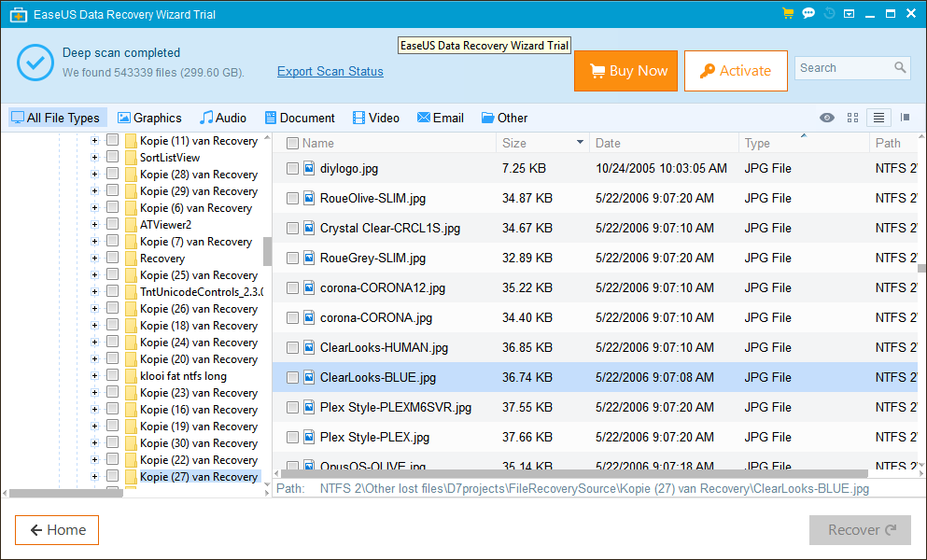Switch to details list view

click(878, 118)
